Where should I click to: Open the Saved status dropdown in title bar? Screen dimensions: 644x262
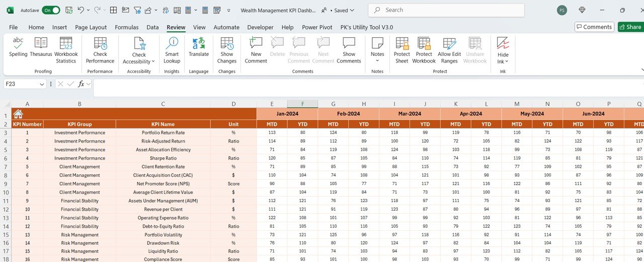(x=345, y=10)
